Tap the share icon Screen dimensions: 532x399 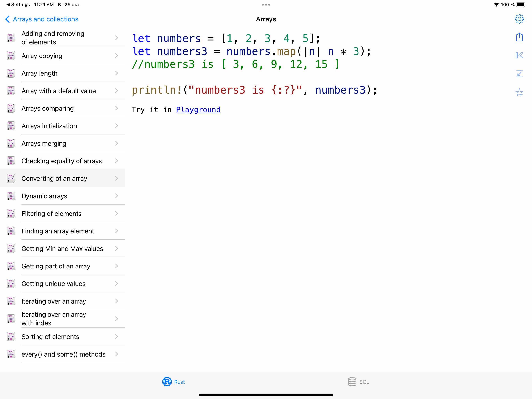519,37
